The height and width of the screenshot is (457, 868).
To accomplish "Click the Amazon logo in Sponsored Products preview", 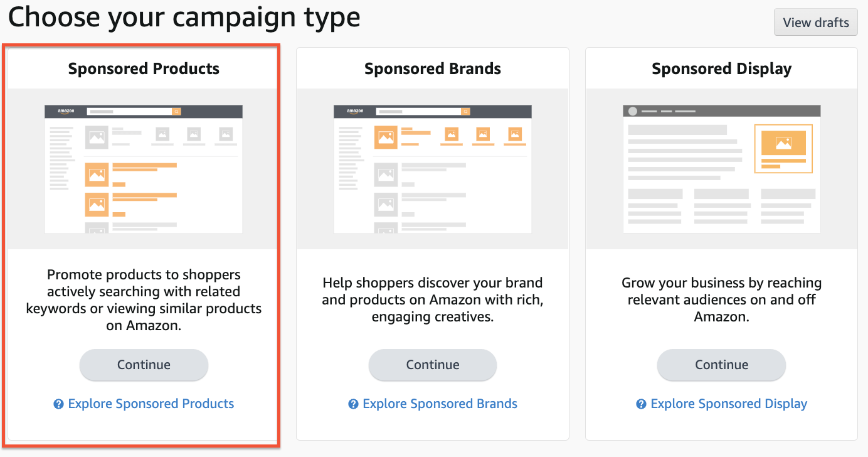I will (x=65, y=110).
